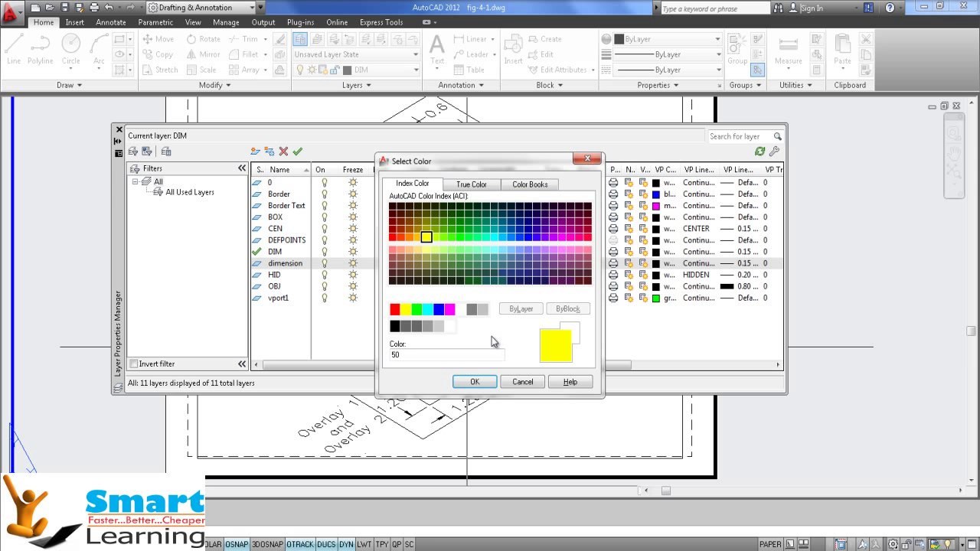Screen dimensions: 980x551
Task: Click the Rotate tool
Action: point(203,39)
